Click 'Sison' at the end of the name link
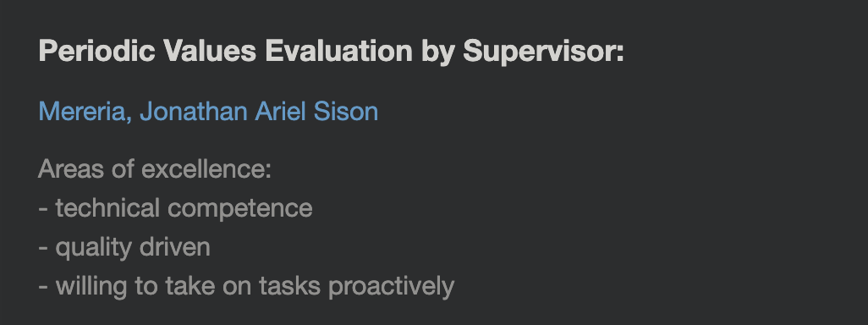 [x=346, y=112]
